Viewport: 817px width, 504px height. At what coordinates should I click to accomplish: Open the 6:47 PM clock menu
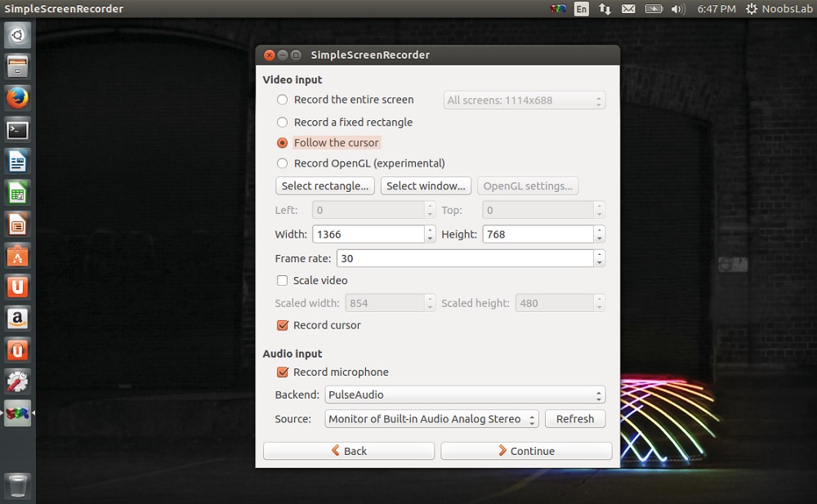click(717, 9)
